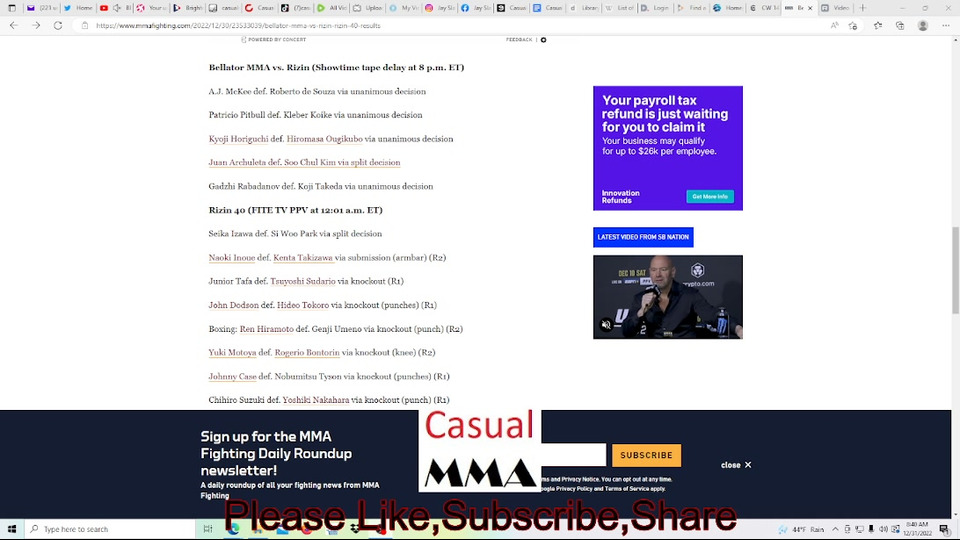This screenshot has height=540, width=960.
Task: Open Naoki Inoue fighter link
Action: 231,258
